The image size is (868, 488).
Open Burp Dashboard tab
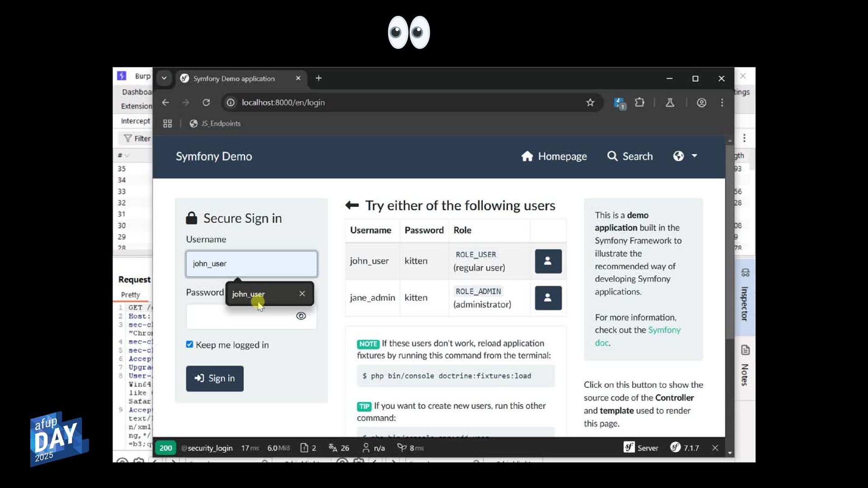137,92
